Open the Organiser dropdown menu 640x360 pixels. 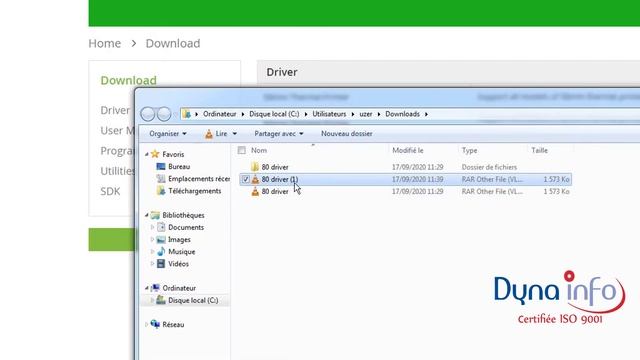(168, 134)
